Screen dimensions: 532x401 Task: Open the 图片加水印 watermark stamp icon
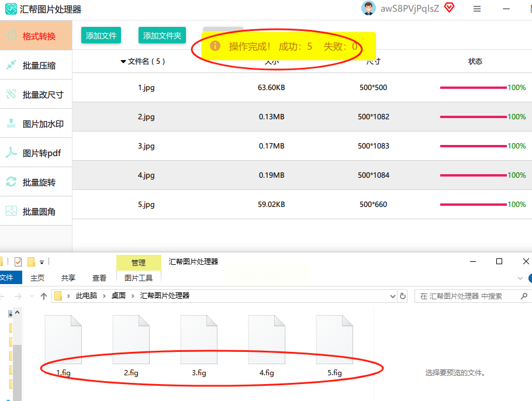pos(11,123)
